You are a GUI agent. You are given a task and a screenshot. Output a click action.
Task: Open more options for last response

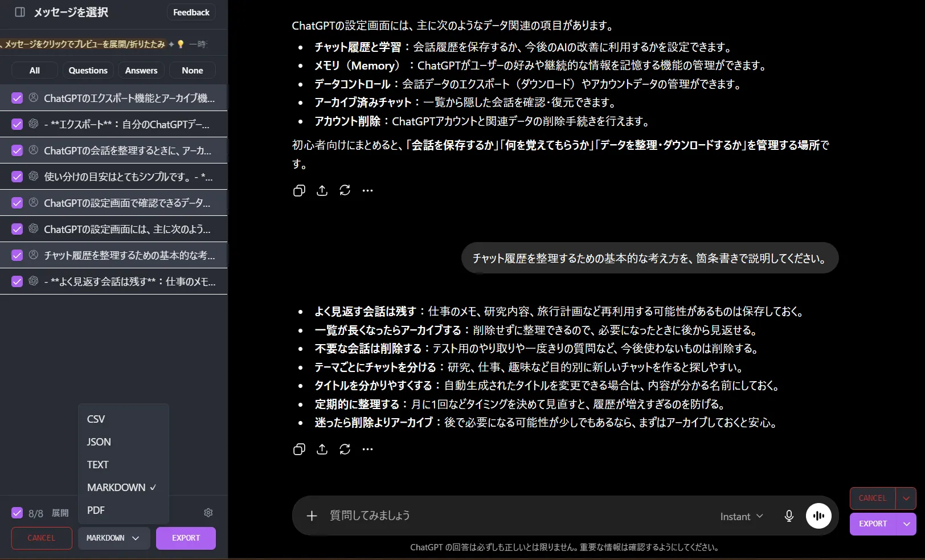point(367,449)
